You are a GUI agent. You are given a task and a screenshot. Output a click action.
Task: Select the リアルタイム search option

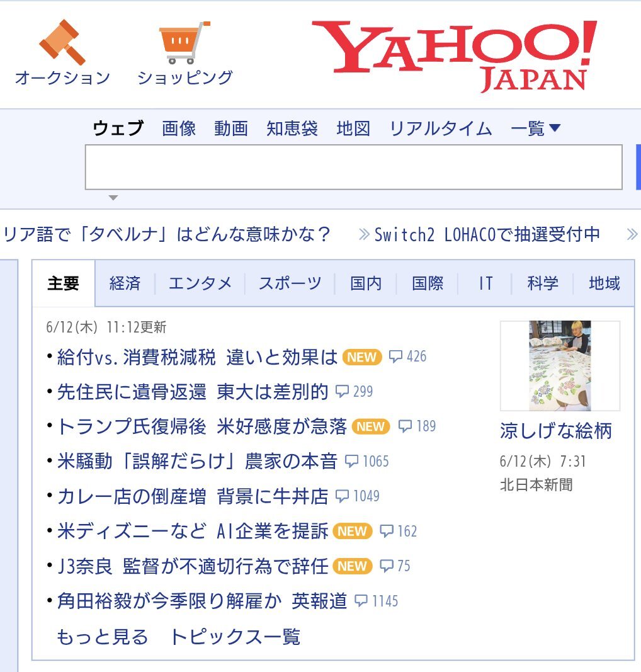[x=441, y=128]
